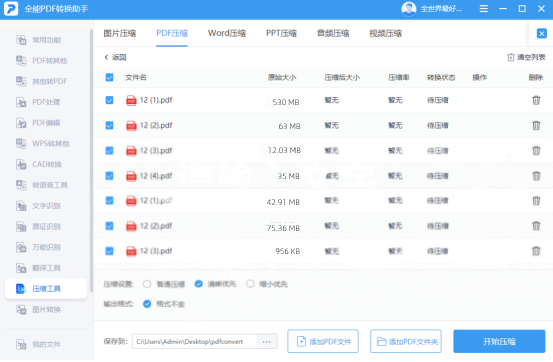Open 我的文件 in the sidebar
Screen dimensions: 553x362
pos(39,344)
